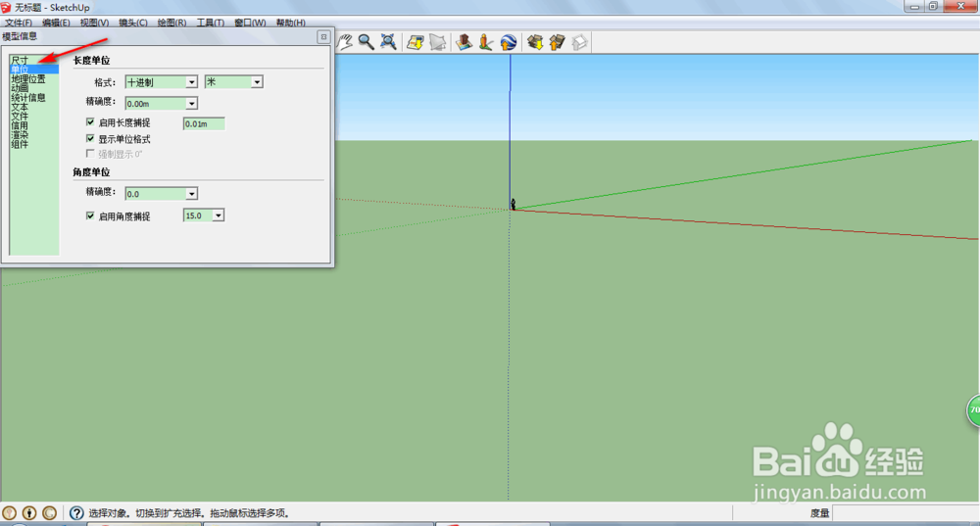
Task: Click the 度量 measurements input box
Action: point(906,513)
